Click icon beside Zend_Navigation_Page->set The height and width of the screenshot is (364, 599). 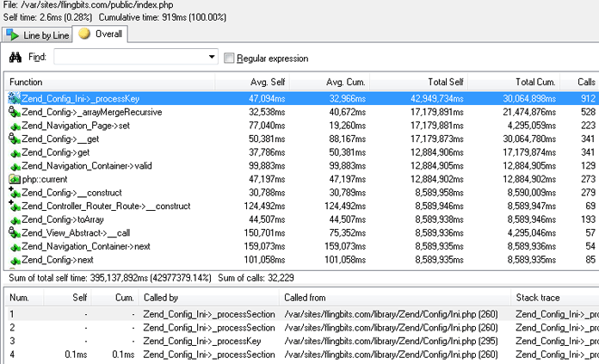point(15,126)
